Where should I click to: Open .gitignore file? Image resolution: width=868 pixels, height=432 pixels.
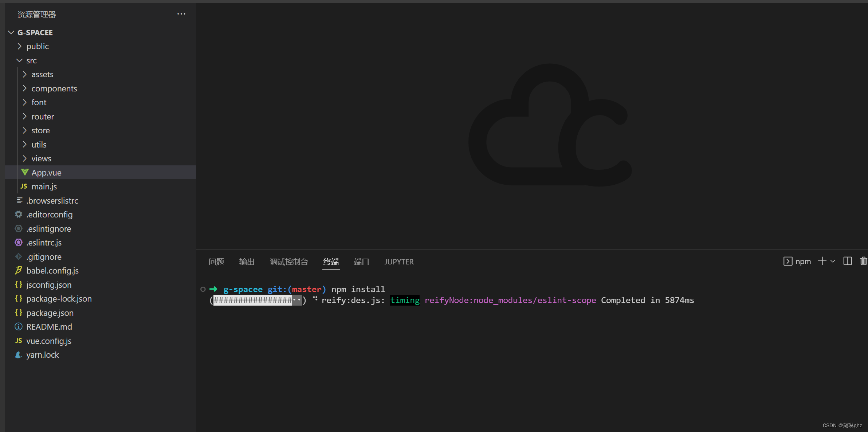pyautogui.click(x=100, y=257)
